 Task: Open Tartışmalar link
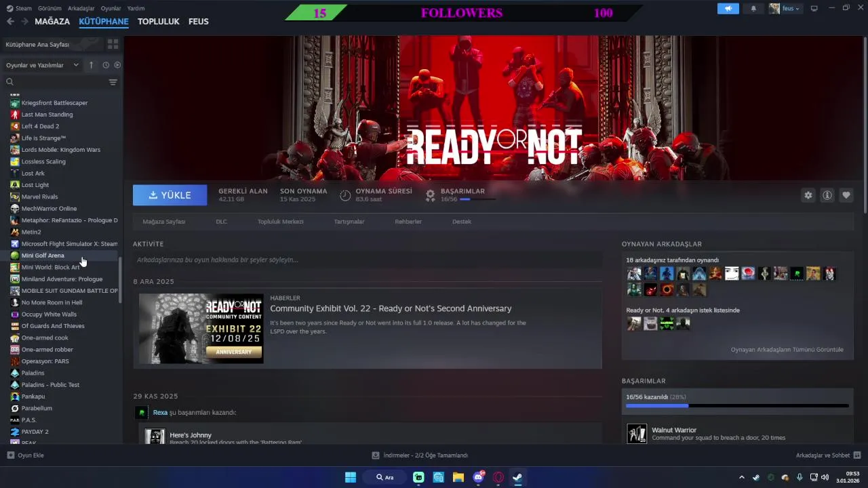(349, 222)
